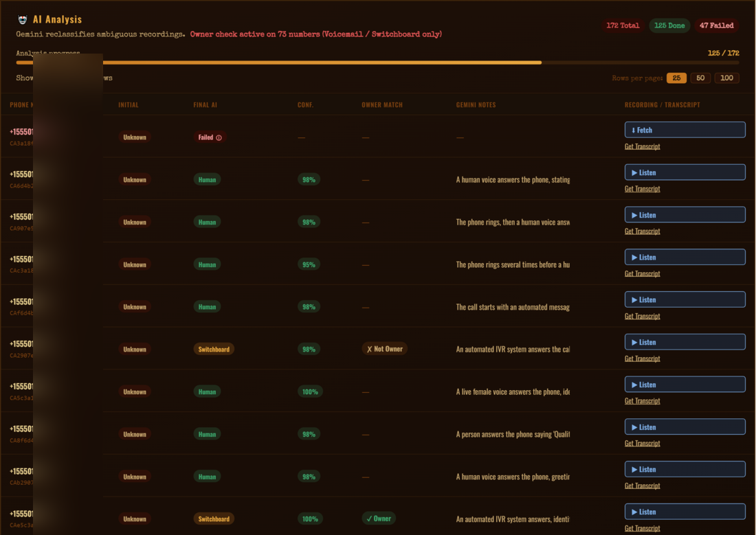Viewport: 756px width, 535px height.
Task: Get Transcript for the Not Owner row
Action: pos(642,358)
